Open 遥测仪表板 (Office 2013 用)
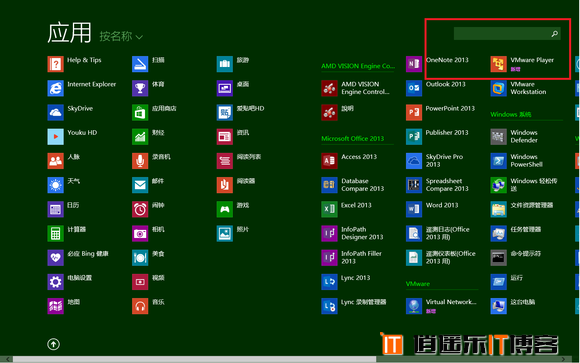 pos(441,258)
